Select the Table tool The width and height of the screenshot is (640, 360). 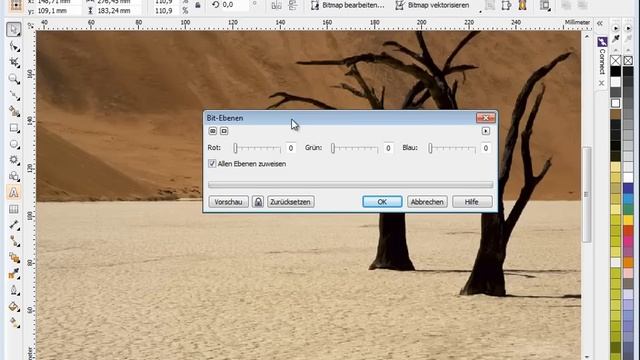point(14,209)
